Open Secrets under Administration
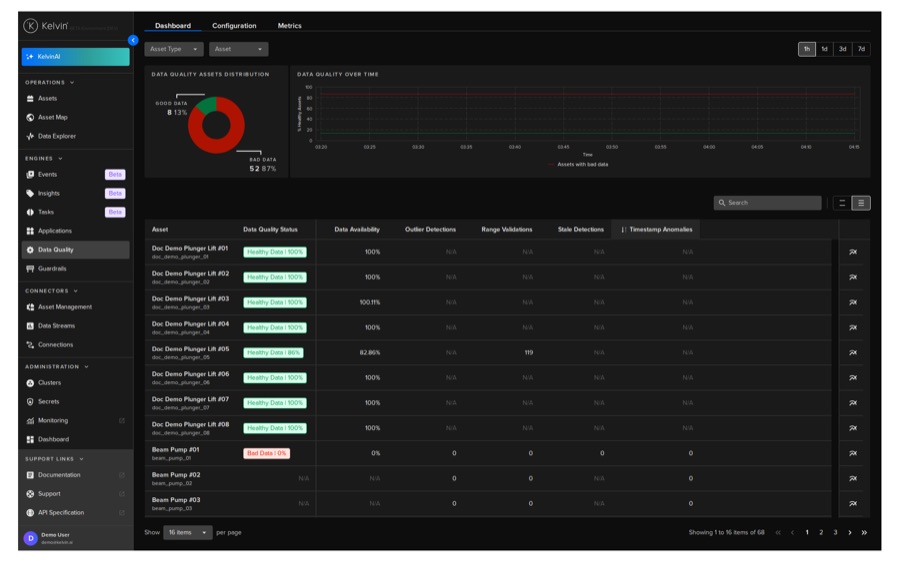Viewport: 900px width, 562px height. point(48,402)
